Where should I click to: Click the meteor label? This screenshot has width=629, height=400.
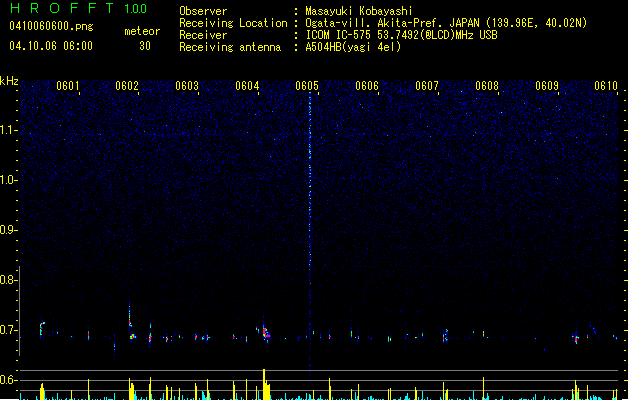coord(142,31)
